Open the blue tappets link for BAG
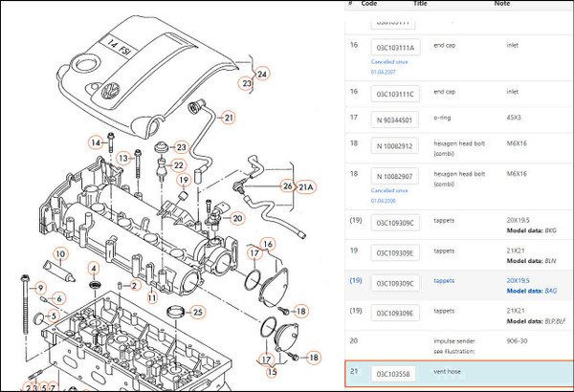Screen dimensions: 574x392 click(442, 281)
